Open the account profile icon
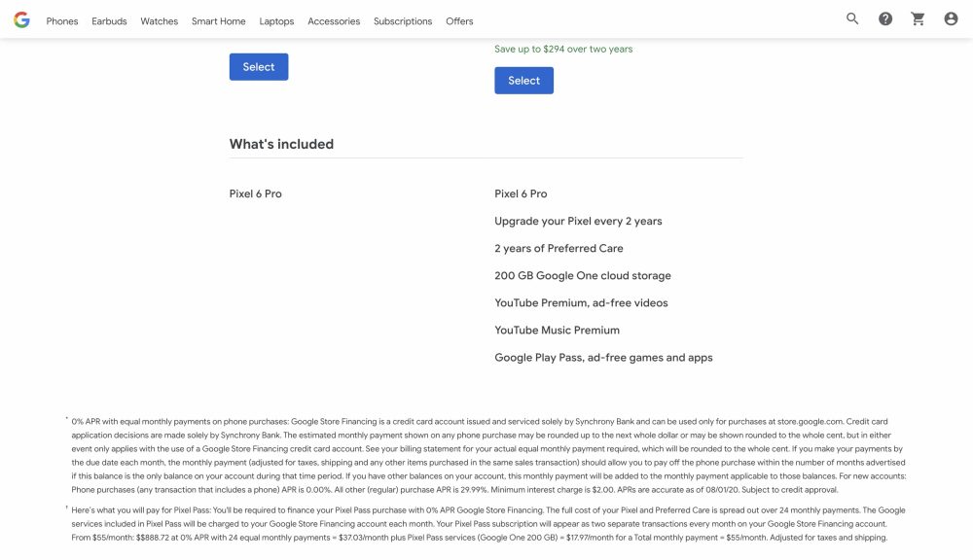The width and height of the screenshot is (973, 560). click(x=951, y=19)
